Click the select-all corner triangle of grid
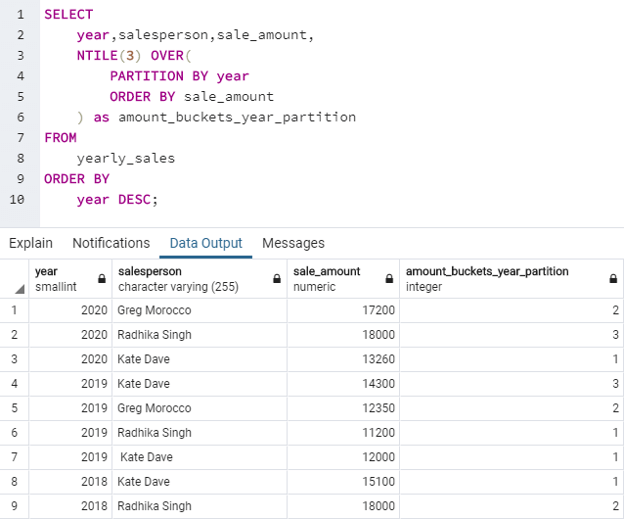This screenshot has width=624, height=519. click(x=18, y=288)
